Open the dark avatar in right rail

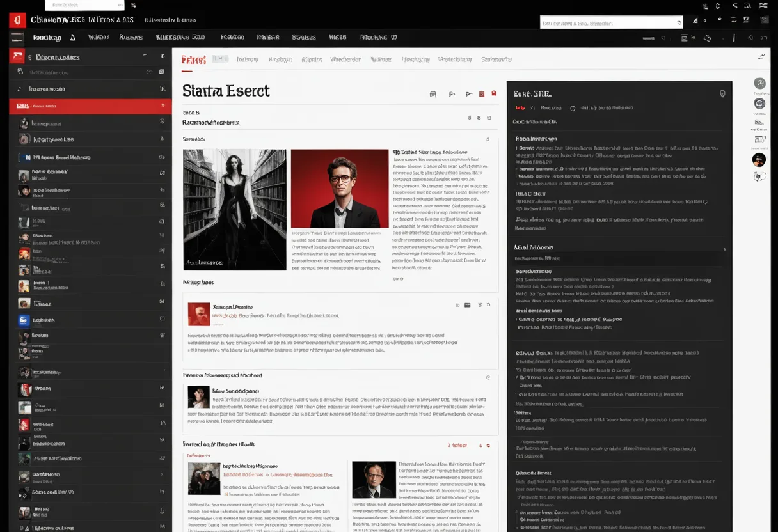[759, 159]
